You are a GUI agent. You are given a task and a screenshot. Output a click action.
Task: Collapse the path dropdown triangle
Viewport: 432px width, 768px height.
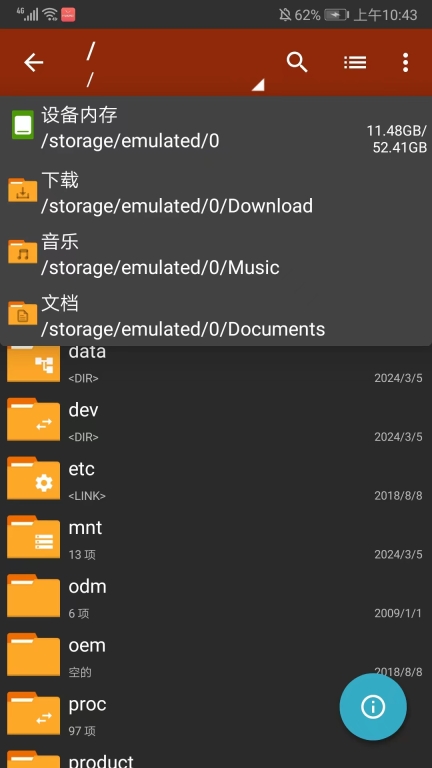click(x=258, y=85)
